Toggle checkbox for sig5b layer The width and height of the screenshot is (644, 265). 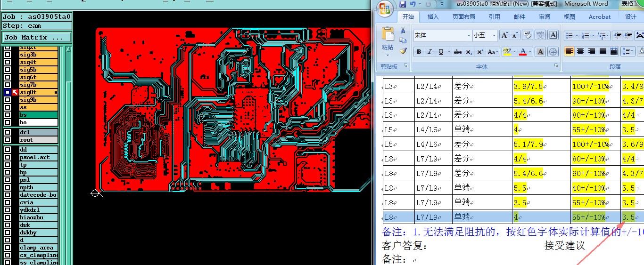(x=8, y=70)
